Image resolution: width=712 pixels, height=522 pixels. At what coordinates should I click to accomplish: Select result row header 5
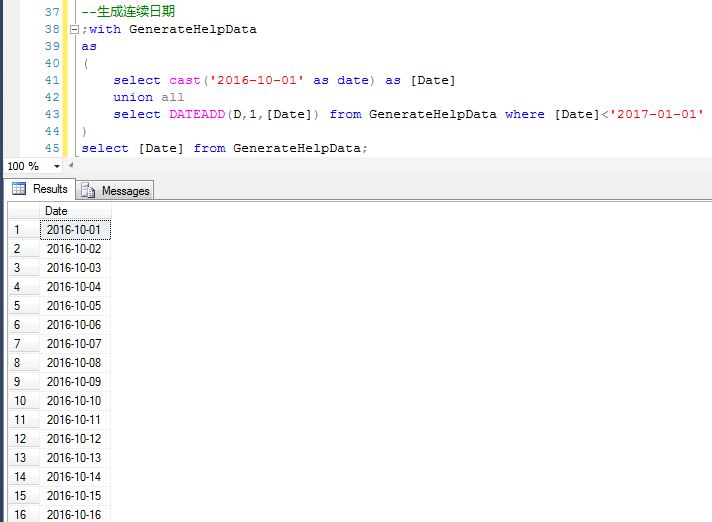pos(24,306)
